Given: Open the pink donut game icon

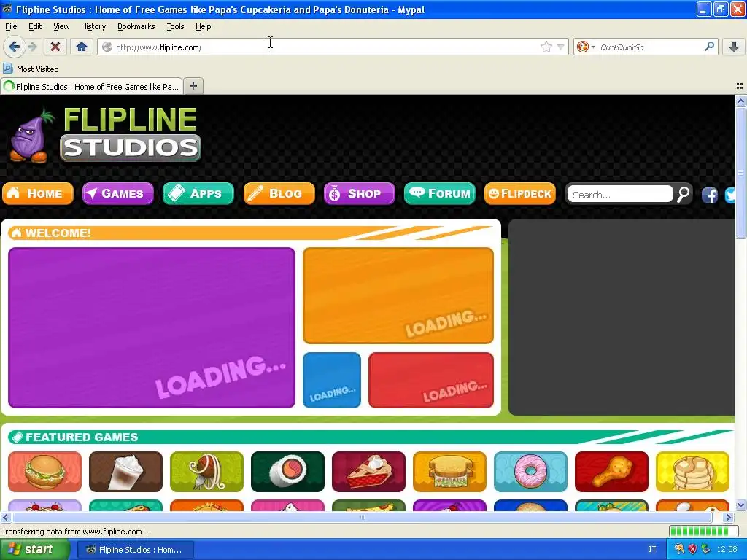Looking at the screenshot, I should point(531,472).
